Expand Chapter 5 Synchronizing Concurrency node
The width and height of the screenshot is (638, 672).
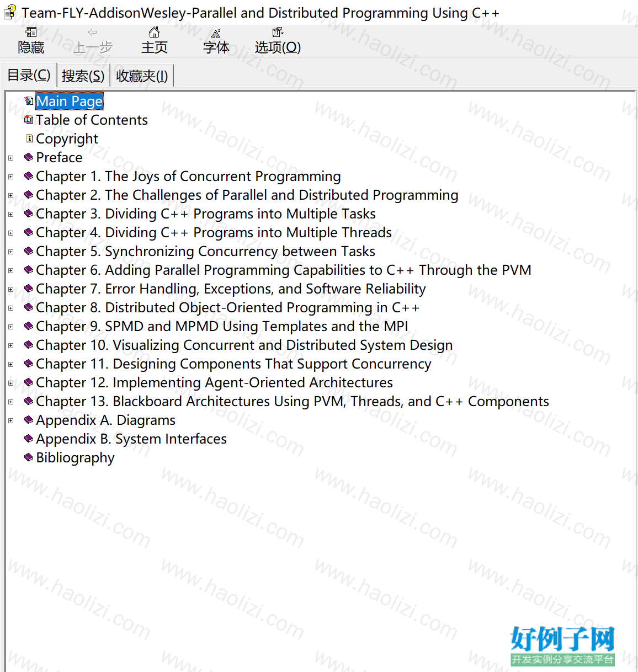point(10,252)
